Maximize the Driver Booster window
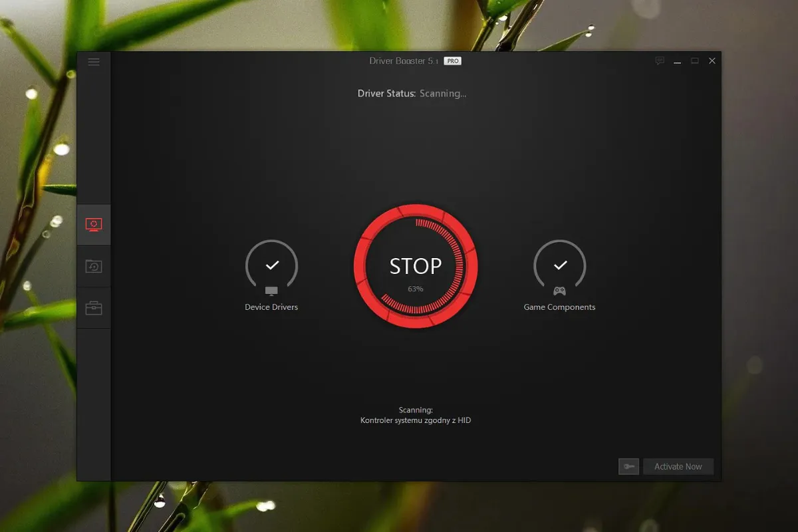Viewport: 798px width, 532px height. tap(695, 61)
